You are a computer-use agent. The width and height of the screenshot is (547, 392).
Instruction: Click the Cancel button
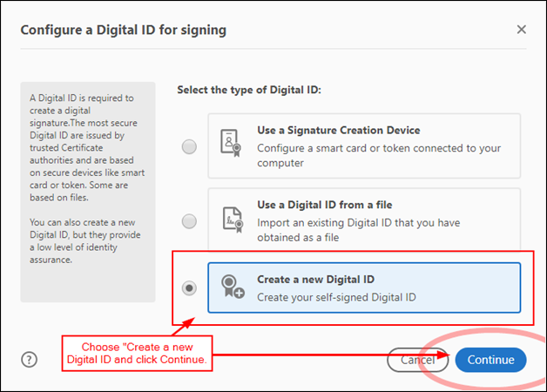coord(417,360)
